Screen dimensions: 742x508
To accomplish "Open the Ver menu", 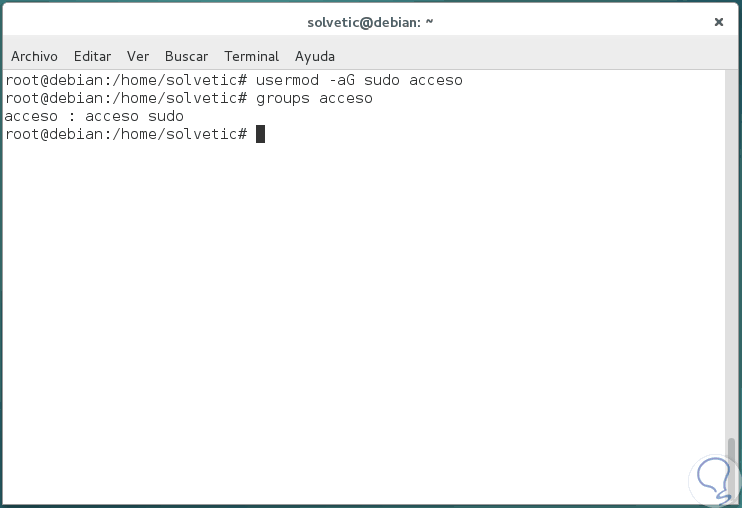I will 138,56.
